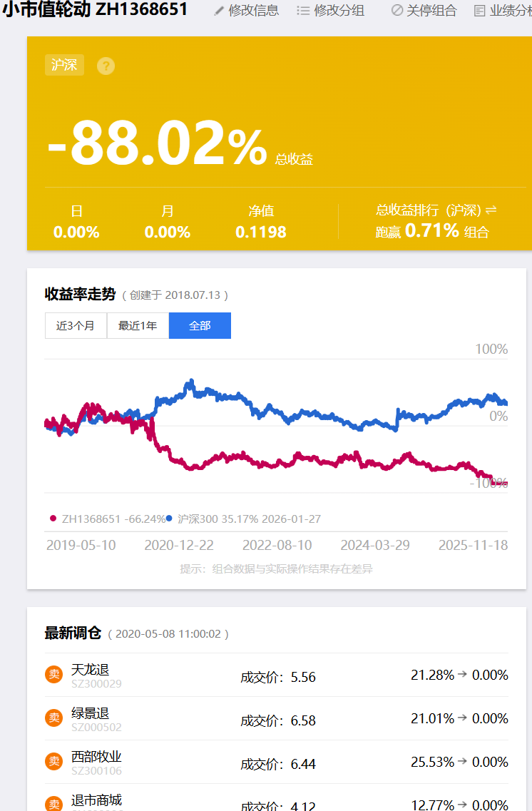Click the orange 卖 badge for 西部牧业
Image resolution: width=532 pixels, height=811 pixels.
point(53,761)
